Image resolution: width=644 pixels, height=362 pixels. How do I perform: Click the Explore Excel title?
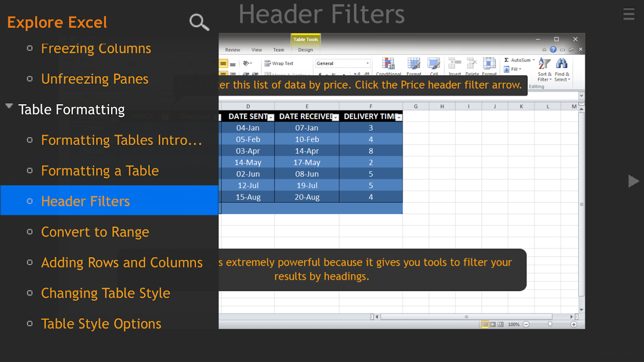pos(57,22)
